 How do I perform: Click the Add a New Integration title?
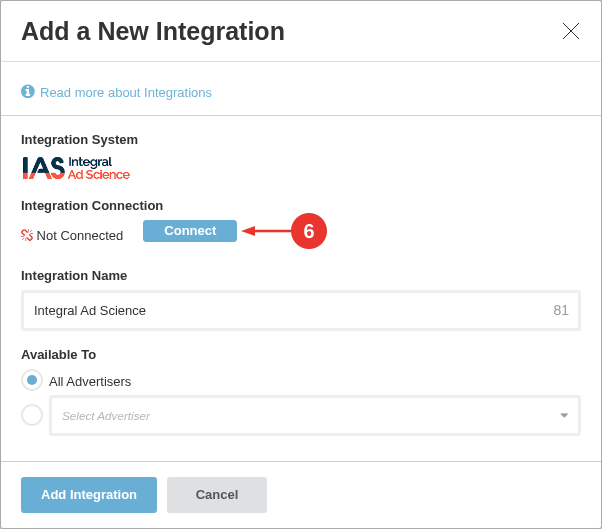pyautogui.click(x=153, y=31)
